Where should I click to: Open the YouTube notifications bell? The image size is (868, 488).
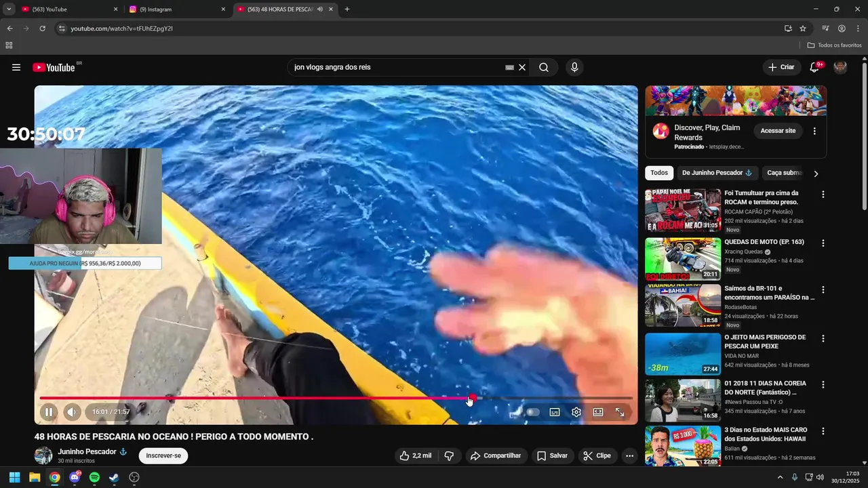click(814, 67)
